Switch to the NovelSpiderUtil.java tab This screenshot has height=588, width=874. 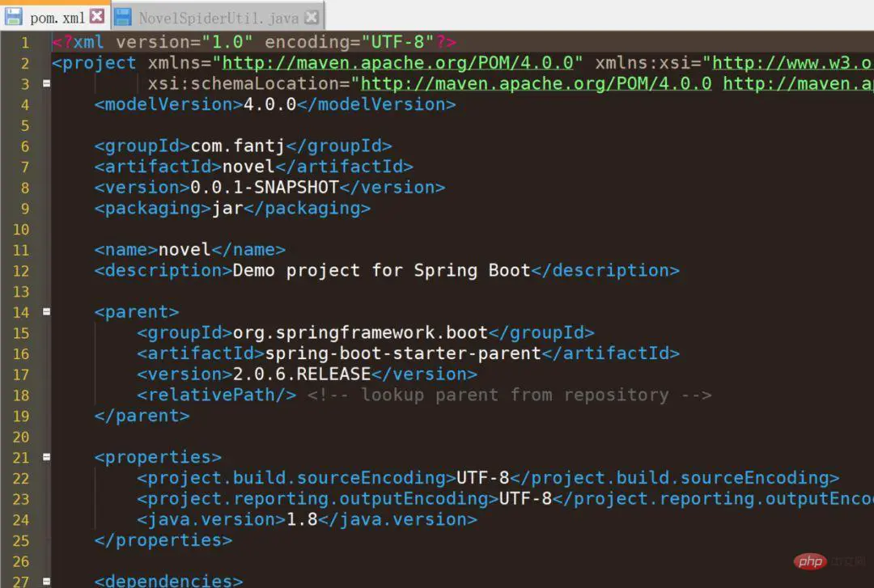coord(218,17)
